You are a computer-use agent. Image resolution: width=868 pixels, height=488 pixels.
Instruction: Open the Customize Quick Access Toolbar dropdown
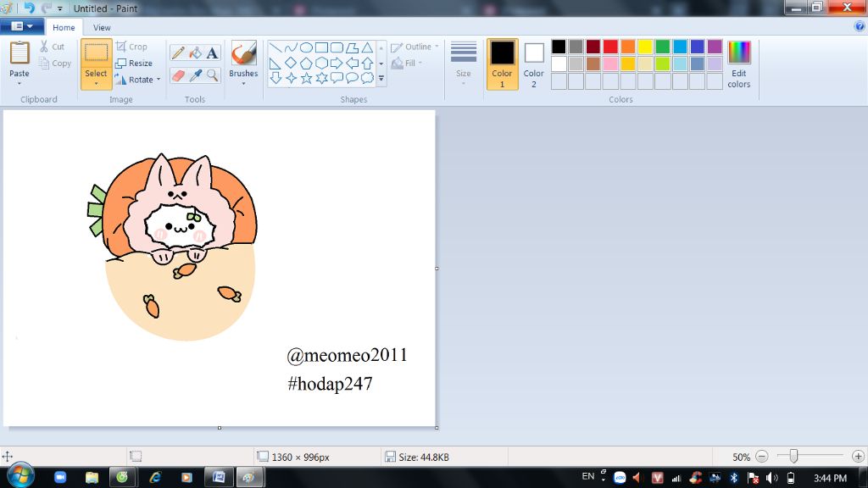[60, 8]
